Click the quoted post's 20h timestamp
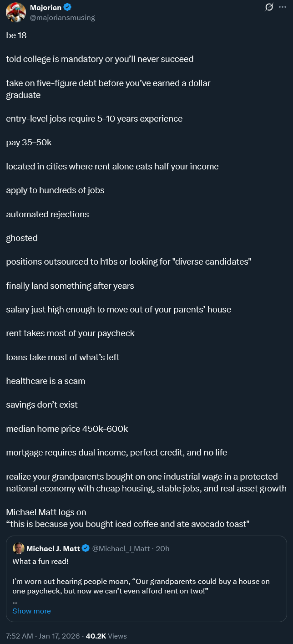The height and width of the screenshot is (644, 293). point(162,548)
